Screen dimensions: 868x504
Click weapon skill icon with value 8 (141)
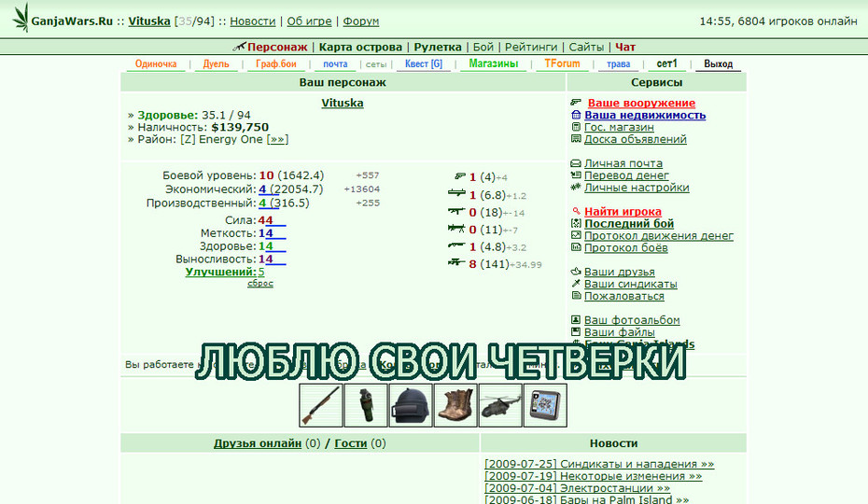tap(456, 262)
